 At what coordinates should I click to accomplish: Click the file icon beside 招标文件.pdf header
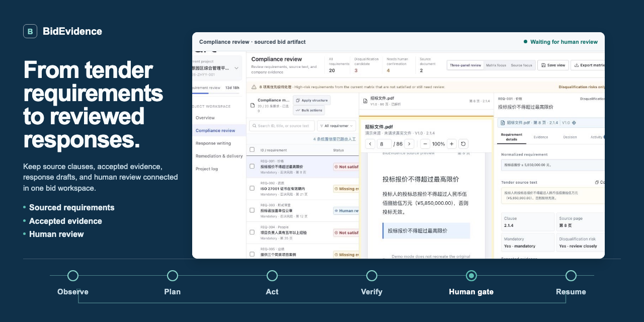pyautogui.click(x=365, y=101)
